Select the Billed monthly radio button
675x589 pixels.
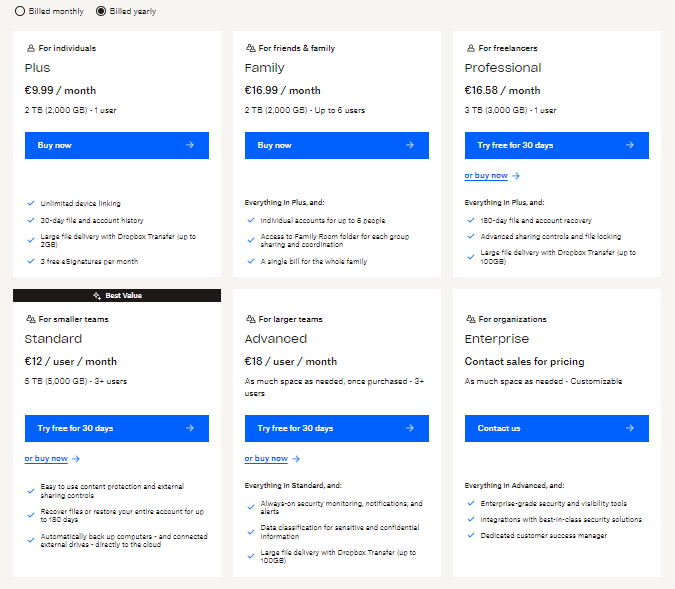click(20, 11)
